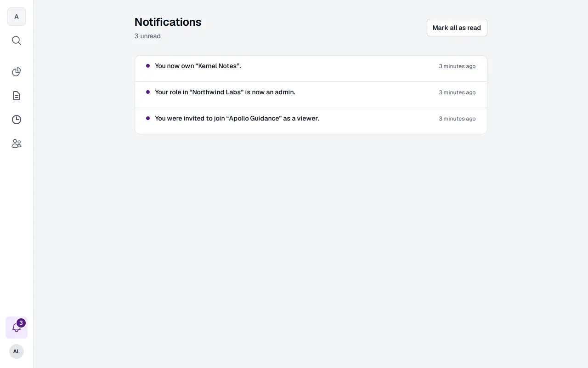
Task: Click the Notifications page heading
Action: tap(168, 22)
